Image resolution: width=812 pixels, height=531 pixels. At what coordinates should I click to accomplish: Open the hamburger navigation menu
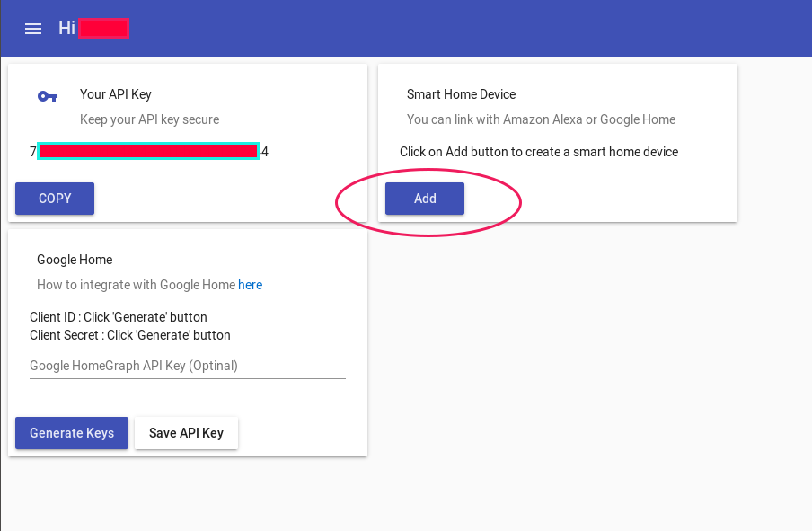(x=33, y=29)
